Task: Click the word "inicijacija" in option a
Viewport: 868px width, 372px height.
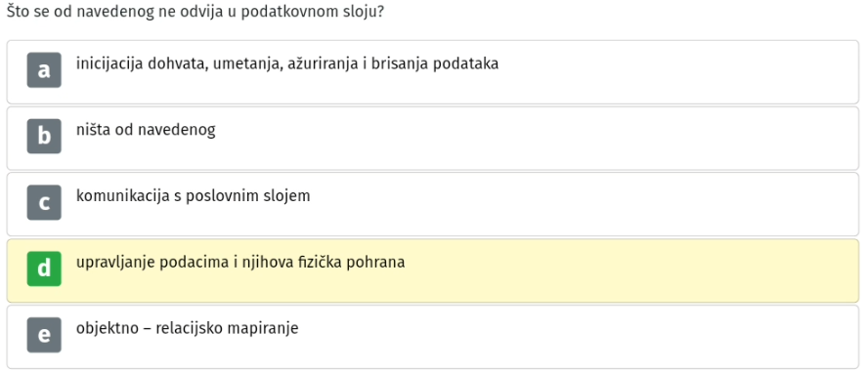Action: [x=109, y=64]
